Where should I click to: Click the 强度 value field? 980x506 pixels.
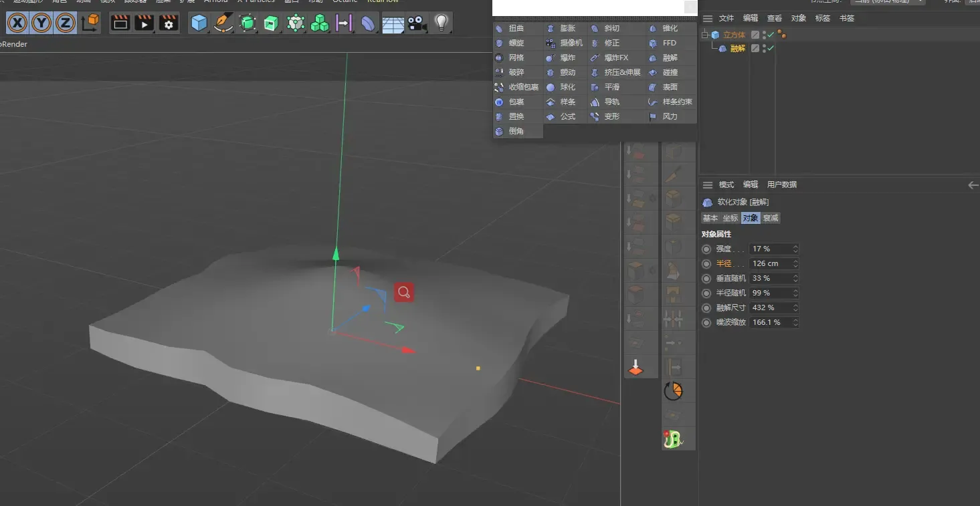[771, 249]
